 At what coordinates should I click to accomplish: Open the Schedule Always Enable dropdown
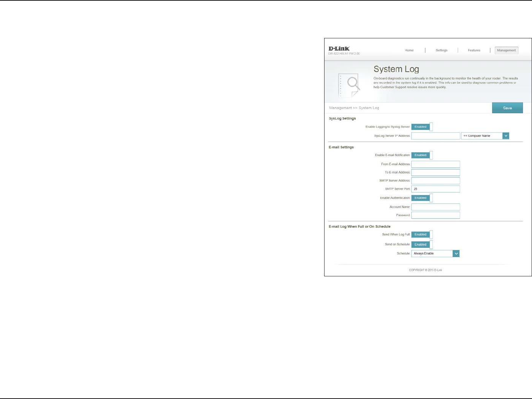[435, 254]
